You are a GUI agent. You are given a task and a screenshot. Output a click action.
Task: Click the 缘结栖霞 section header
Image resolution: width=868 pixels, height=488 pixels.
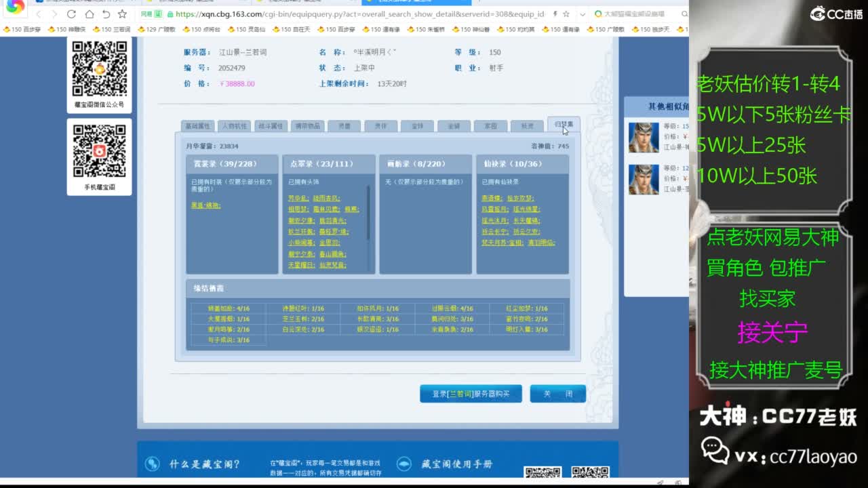click(x=378, y=288)
